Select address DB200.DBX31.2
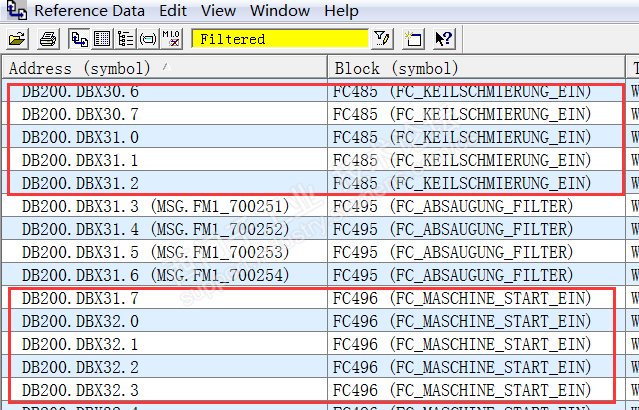 pyautogui.click(x=80, y=183)
